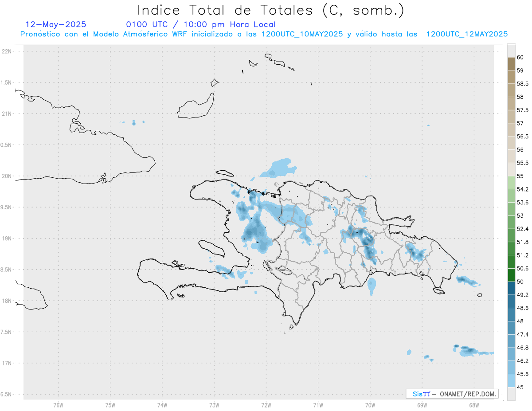Click the '75W' longitude label
532x411 pixels.
pos(110,406)
